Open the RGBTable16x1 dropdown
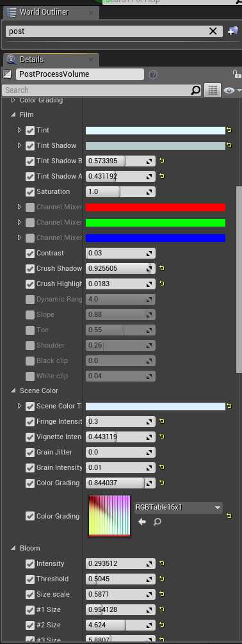The image size is (242, 644). tap(179, 508)
